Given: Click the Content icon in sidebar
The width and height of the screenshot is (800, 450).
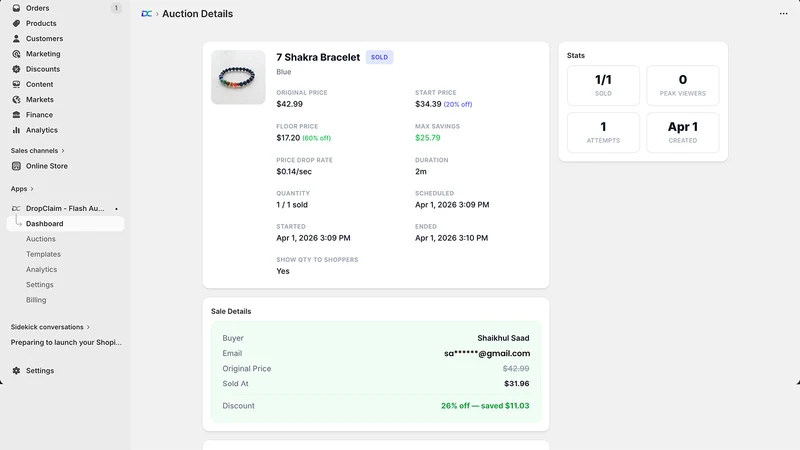Looking at the screenshot, I should (16, 84).
